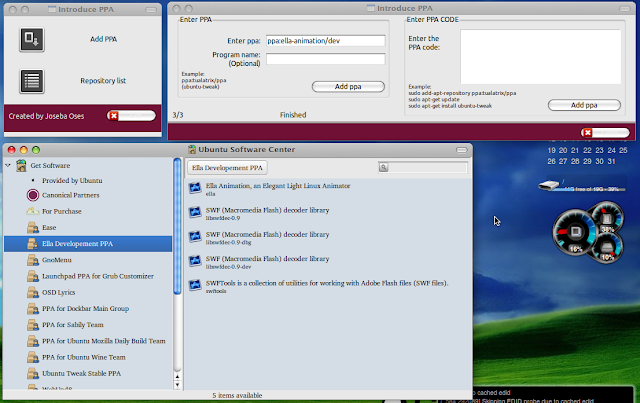This screenshot has height=403, width=640.
Task: Click the disk gauge showing 10%
Action: (607, 247)
